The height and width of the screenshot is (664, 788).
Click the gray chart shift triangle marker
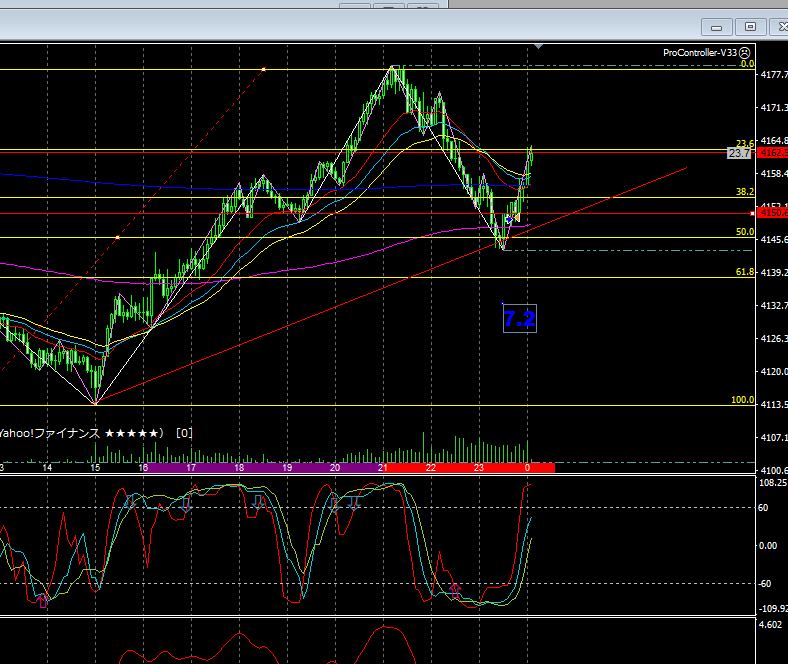pos(539,47)
